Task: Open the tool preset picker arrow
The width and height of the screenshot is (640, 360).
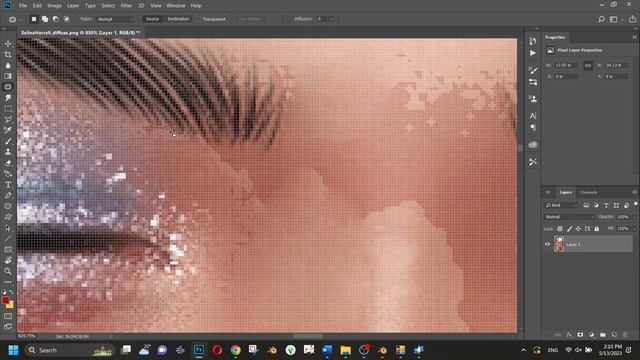Action: coord(20,19)
